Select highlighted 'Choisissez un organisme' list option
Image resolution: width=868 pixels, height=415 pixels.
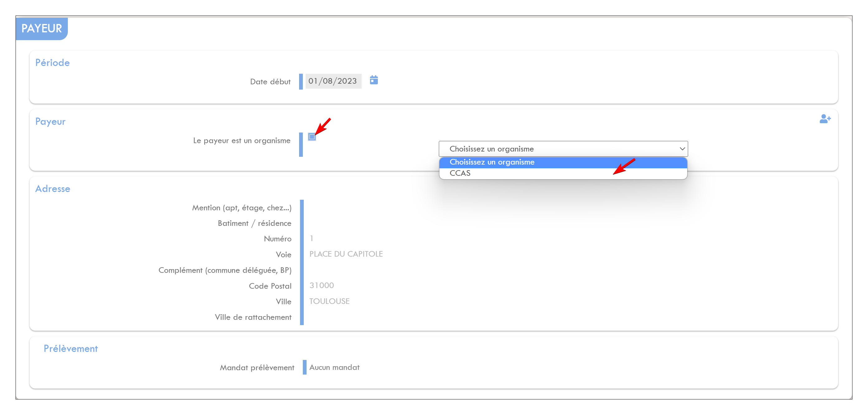[563, 162]
